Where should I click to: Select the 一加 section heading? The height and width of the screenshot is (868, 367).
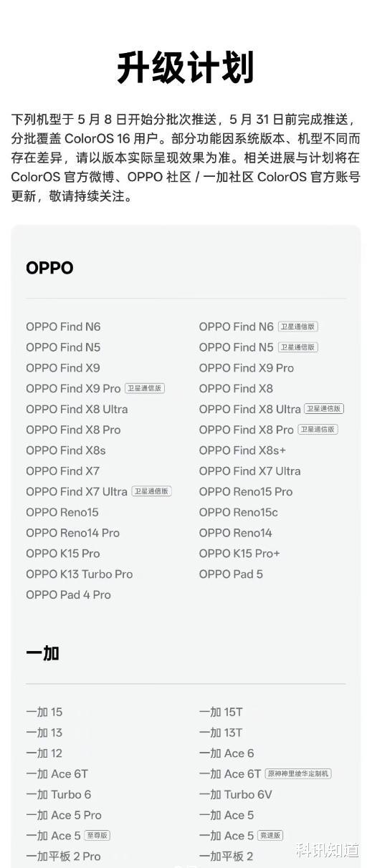pyautogui.click(x=42, y=653)
